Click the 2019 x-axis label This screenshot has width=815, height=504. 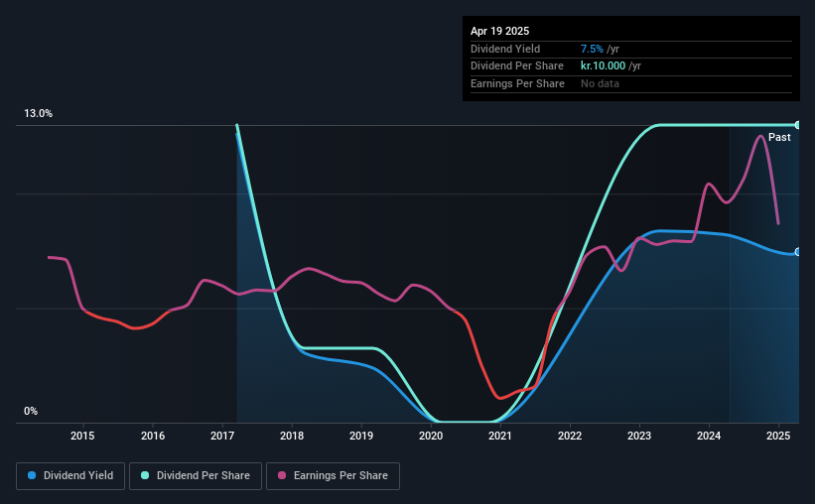(361, 436)
